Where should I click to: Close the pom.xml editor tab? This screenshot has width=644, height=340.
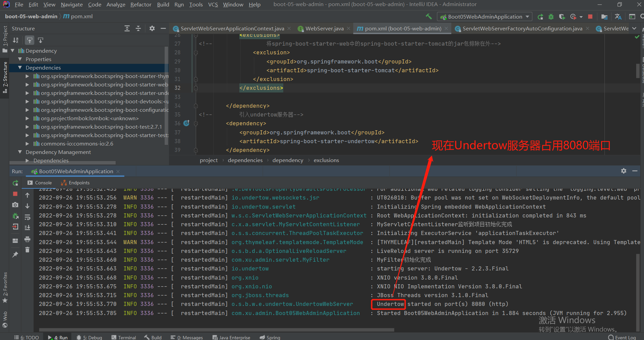pos(446,29)
